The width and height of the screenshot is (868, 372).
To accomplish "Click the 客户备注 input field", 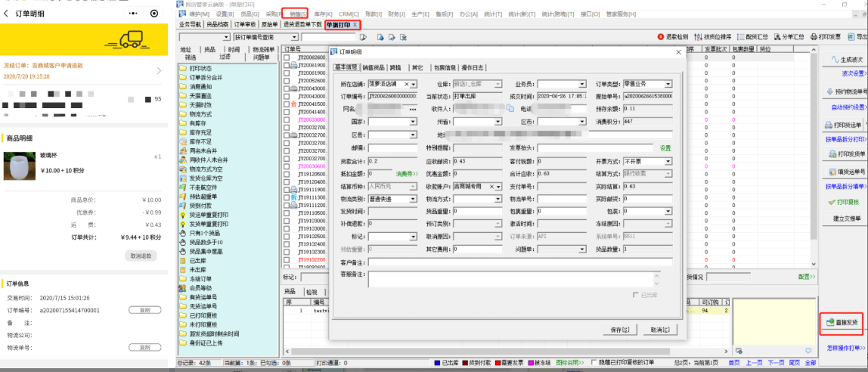I will click(520, 262).
